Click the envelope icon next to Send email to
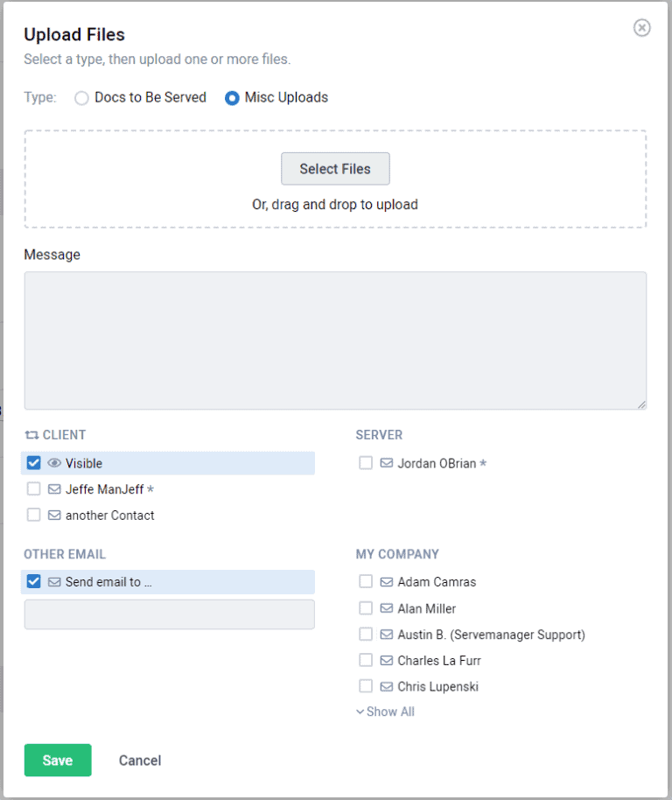 [54, 581]
